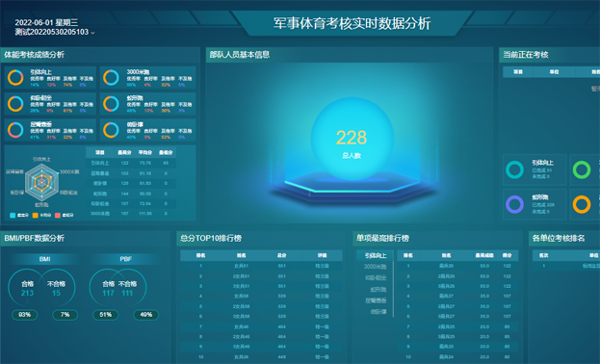Click the 引体向上 donut chart icon

(15, 77)
